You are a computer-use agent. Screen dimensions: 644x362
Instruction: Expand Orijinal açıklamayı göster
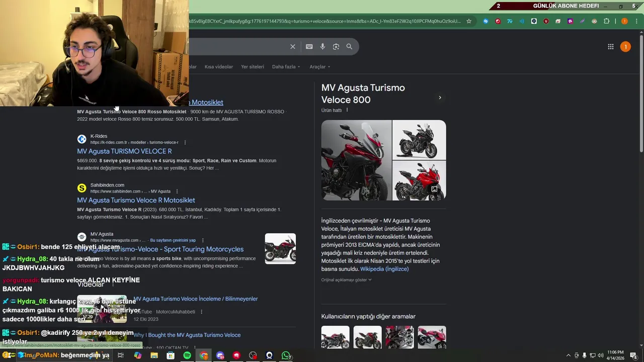pos(346,280)
